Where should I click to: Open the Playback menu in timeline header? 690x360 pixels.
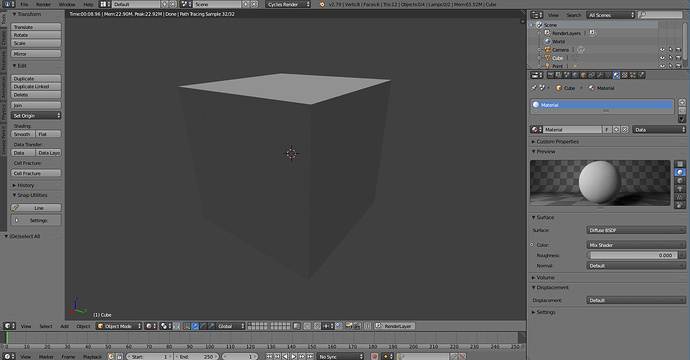pyautogui.click(x=92, y=356)
